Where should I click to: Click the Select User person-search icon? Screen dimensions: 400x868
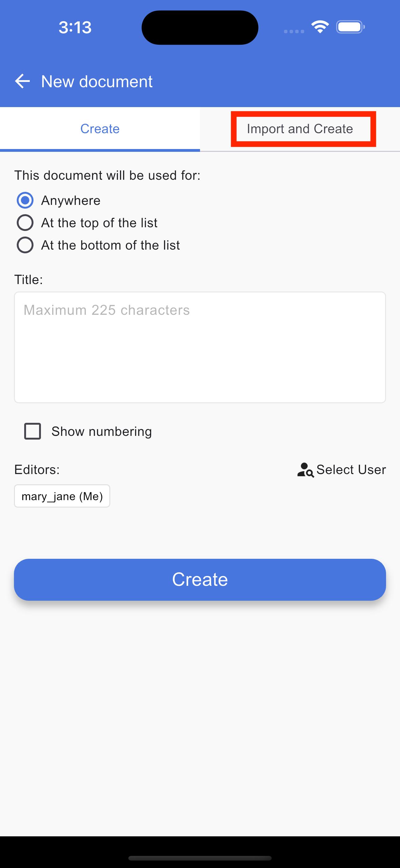[305, 470]
